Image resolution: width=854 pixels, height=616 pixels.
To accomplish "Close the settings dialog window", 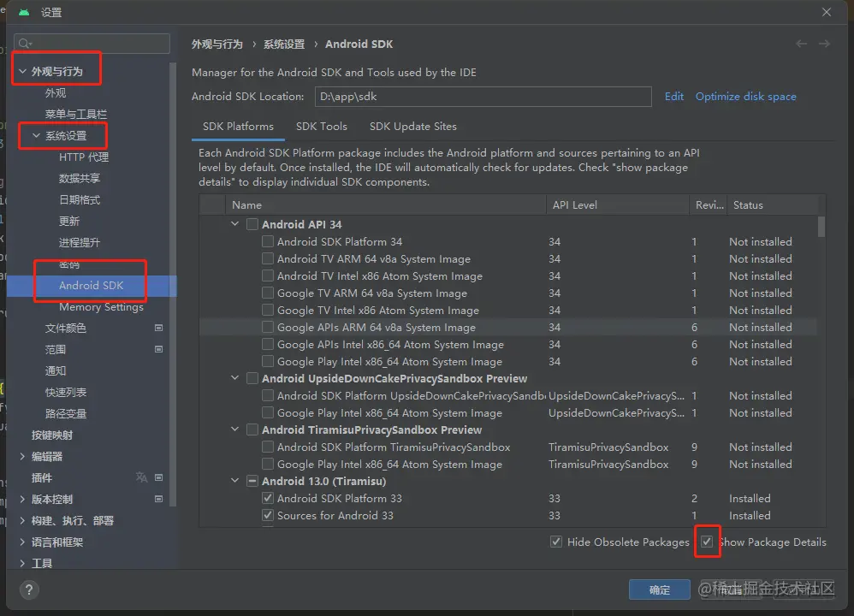I will 827,12.
